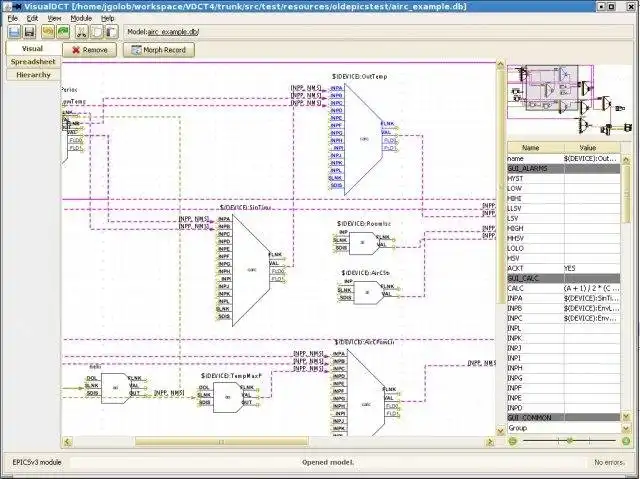Select the LLSV property row
The width and height of the screenshot is (640, 479).
(564, 208)
